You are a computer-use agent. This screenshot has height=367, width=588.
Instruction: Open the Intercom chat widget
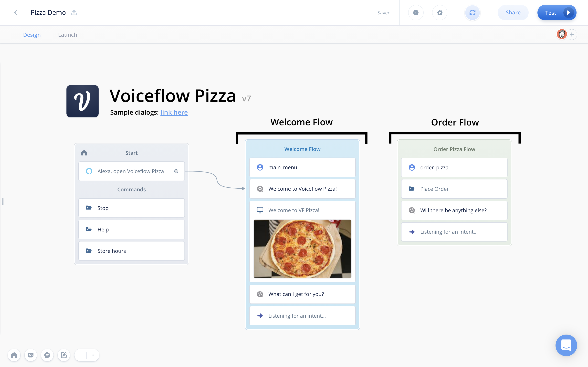tap(566, 345)
